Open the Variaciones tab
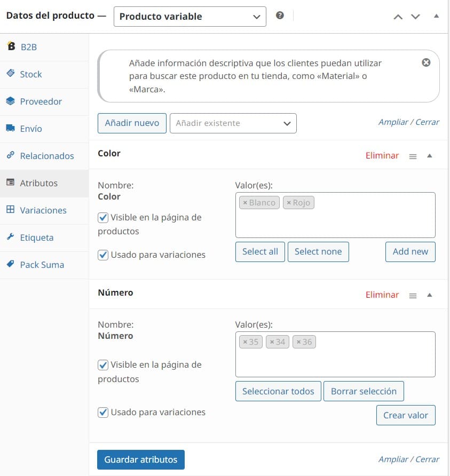Image resolution: width=450 pixels, height=476 pixels. [43, 210]
